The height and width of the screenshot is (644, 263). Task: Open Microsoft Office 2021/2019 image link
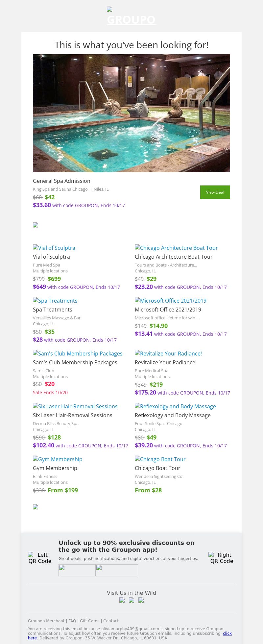[171, 301]
